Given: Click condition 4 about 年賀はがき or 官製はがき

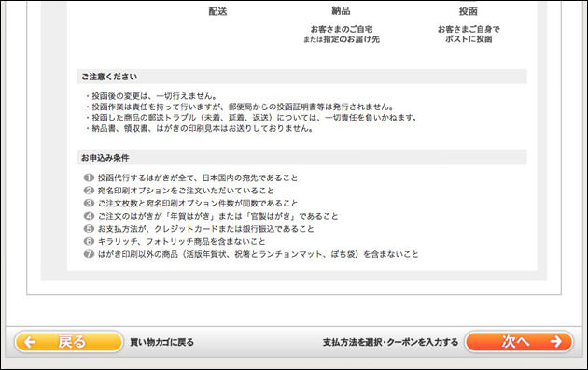Looking at the screenshot, I should pyautogui.click(x=217, y=216).
